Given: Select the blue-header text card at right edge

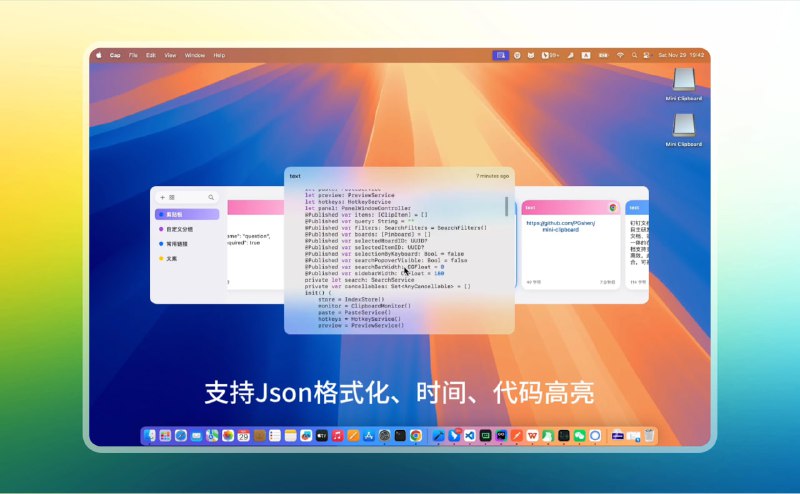Looking at the screenshot, I should click(x=637, y=245).
